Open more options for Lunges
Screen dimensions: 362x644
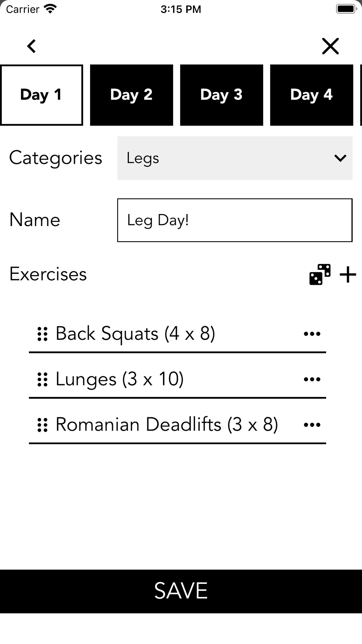click(312, 379)
